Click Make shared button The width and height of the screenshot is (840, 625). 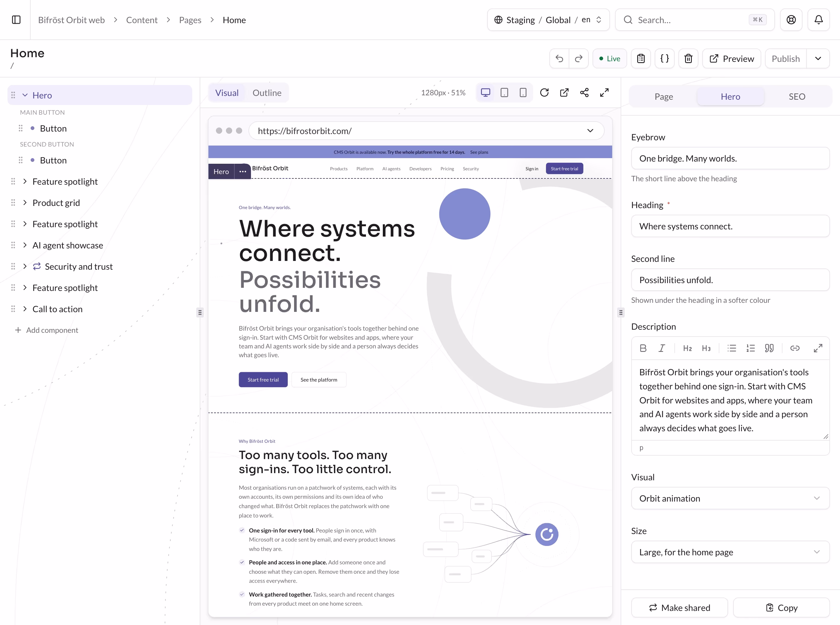point(680,607)
